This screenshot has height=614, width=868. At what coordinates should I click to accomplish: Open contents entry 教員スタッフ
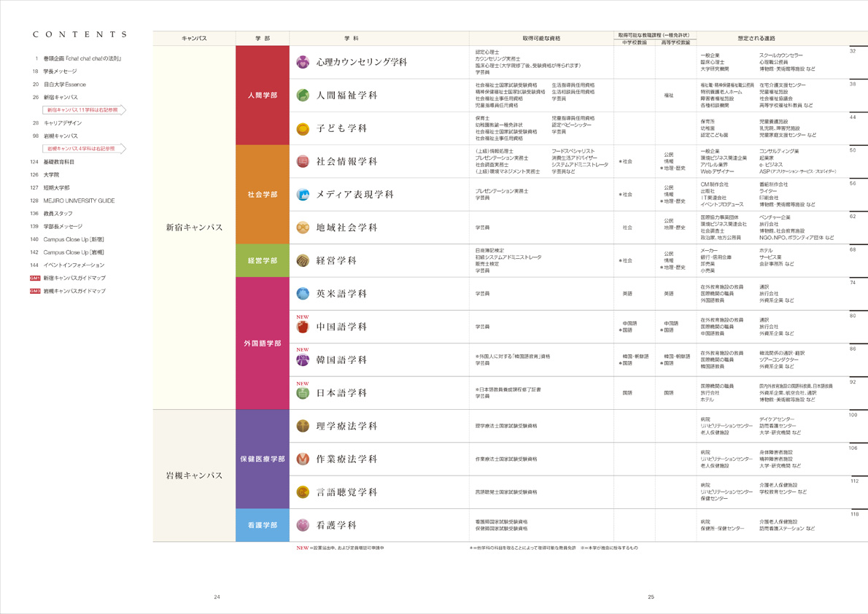pyautogui.click(x=51, y=214)
